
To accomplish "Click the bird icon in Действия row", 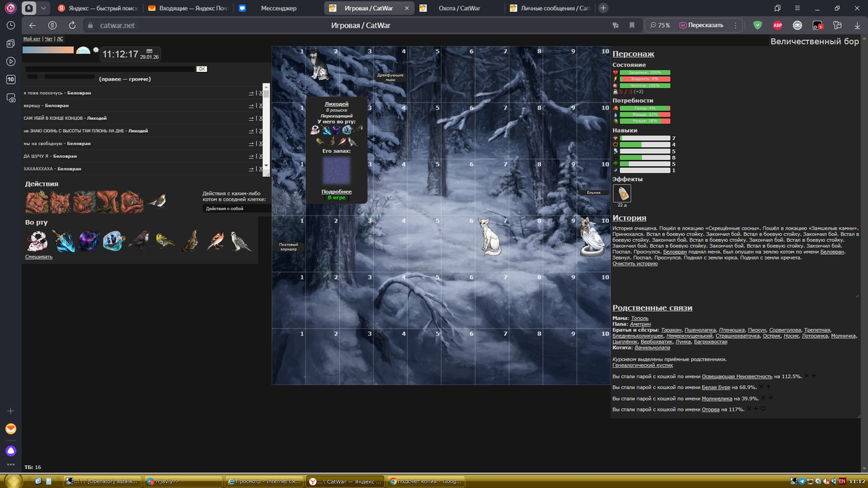I will 157,201.
